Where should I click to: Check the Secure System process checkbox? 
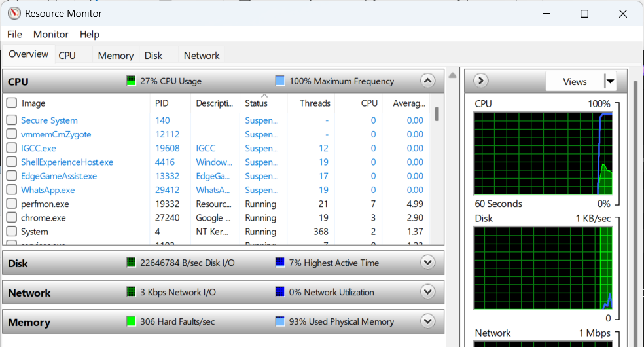(x=12, y=120)
